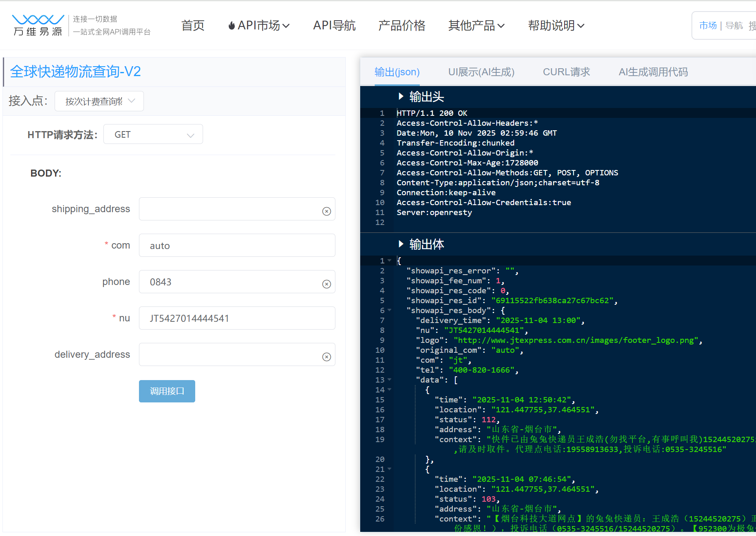Expand the 帮助说明 menu
The image size is (756, 536).
(556, 26)
